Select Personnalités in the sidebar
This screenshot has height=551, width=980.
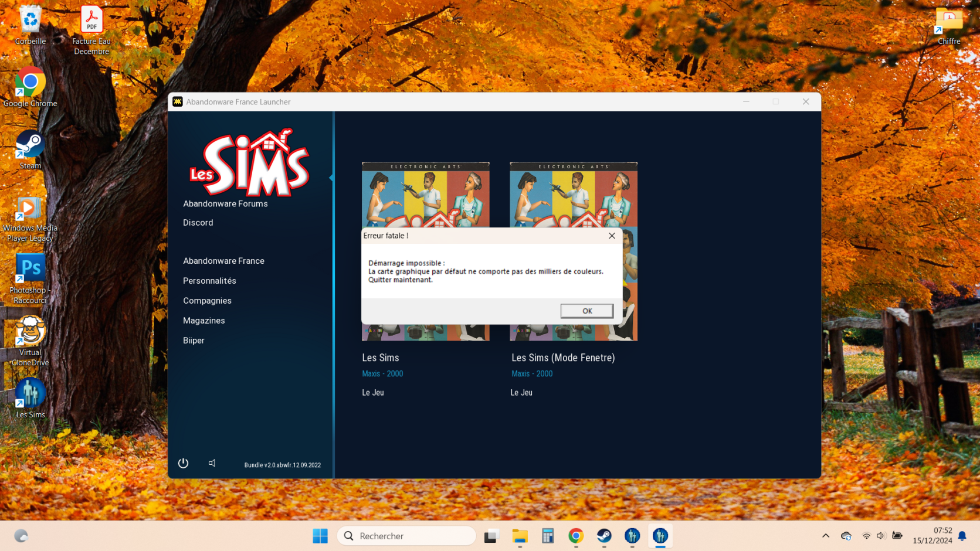209,281
